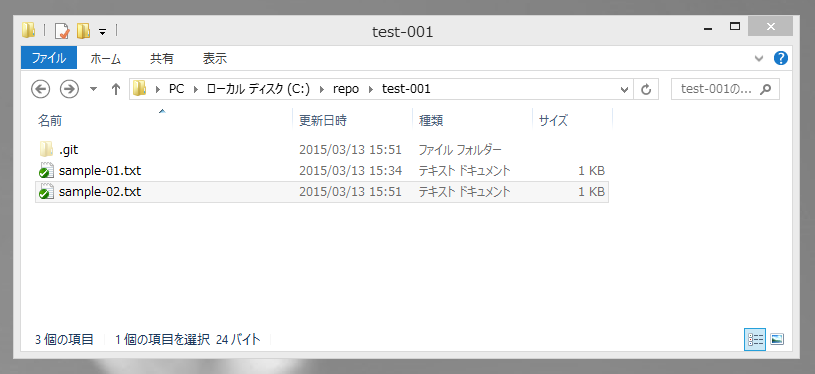Click repo in the address breadcrumb
The height and width of the screenshot is (374, 815).
point(346,89)
